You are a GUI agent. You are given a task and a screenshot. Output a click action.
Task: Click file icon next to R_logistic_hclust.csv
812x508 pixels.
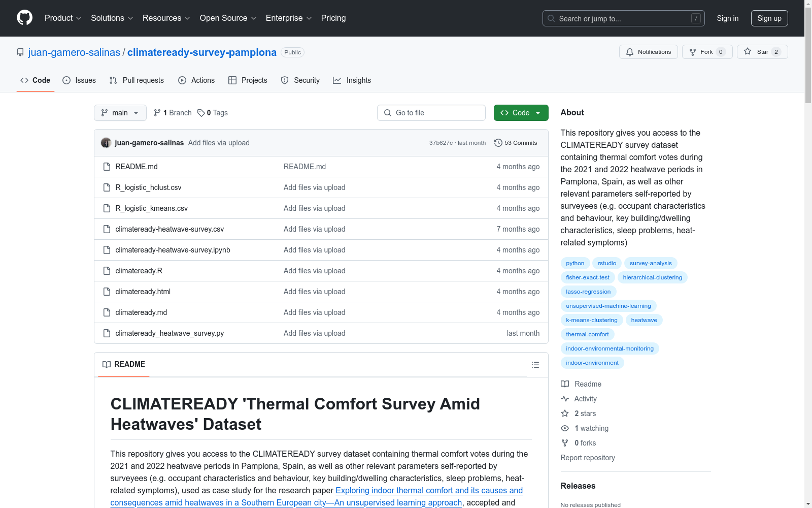tap(107, 187)
